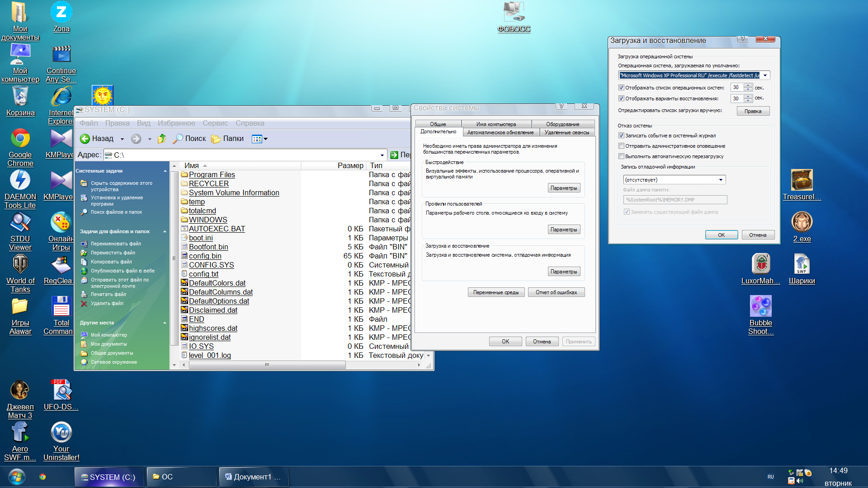Toggle the Folders pane button

(228, 139)
